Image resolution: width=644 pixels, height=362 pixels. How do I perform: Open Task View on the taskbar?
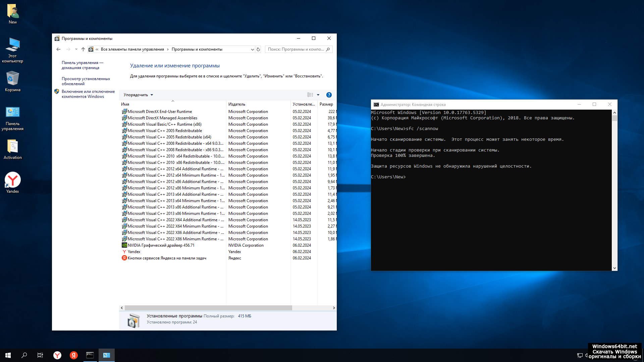[40, 355]
